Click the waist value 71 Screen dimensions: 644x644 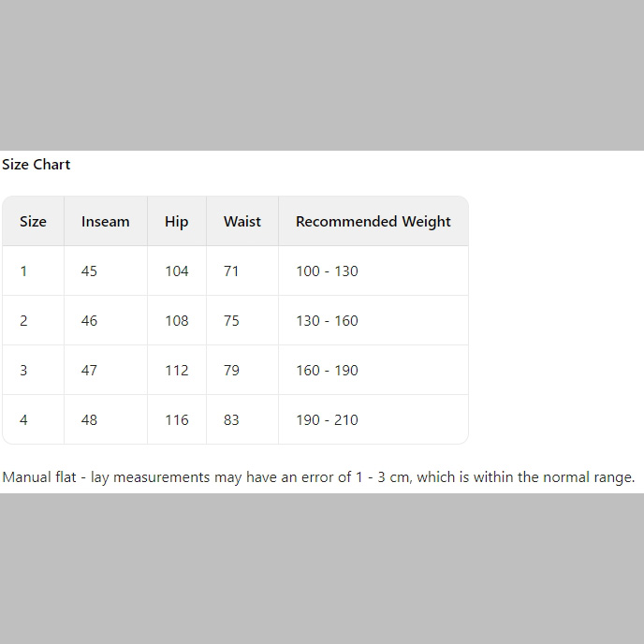[x=231, y=271]
